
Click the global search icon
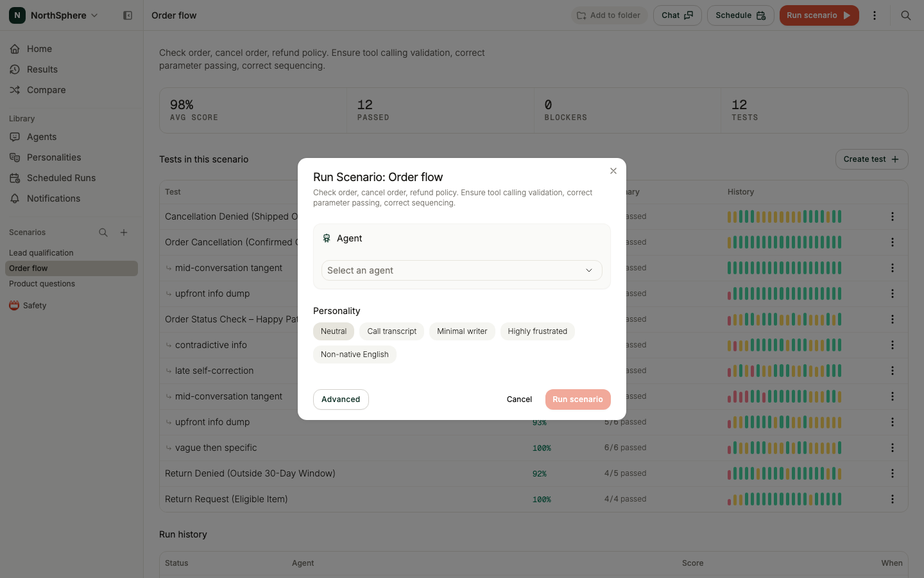coord(906,15)
